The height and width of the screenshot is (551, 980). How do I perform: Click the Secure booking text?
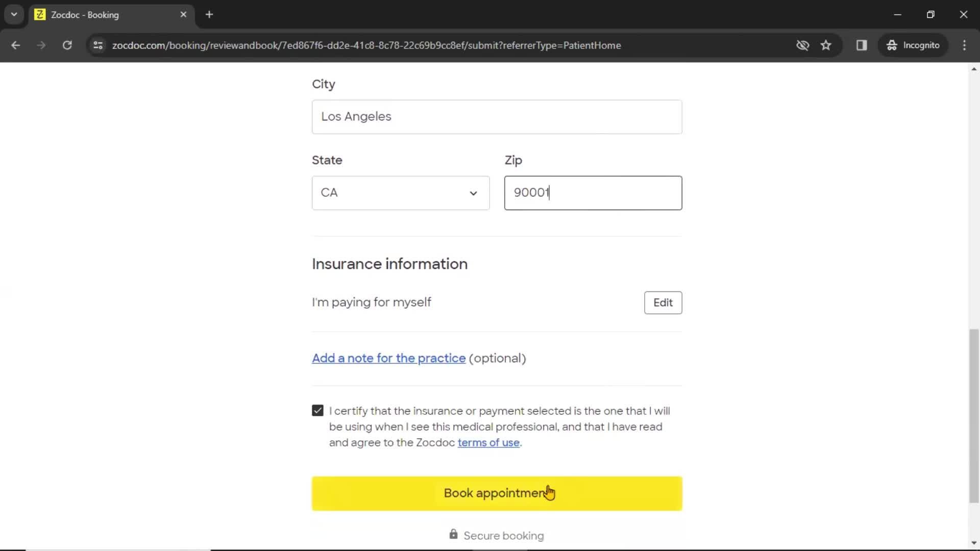503,536
